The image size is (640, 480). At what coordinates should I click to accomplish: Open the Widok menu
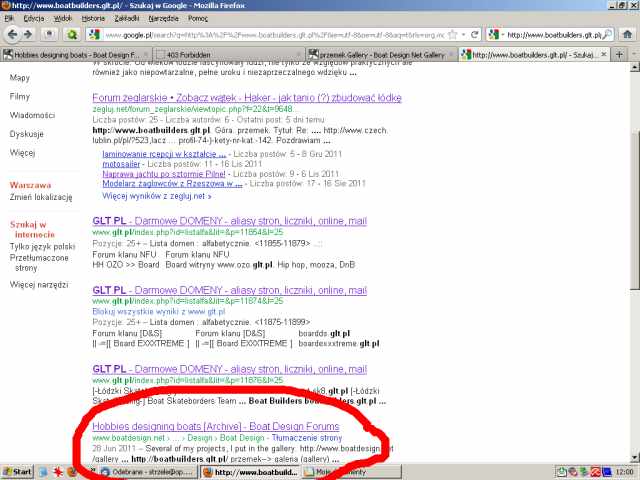pyautogui.click(x=62, y=18)
